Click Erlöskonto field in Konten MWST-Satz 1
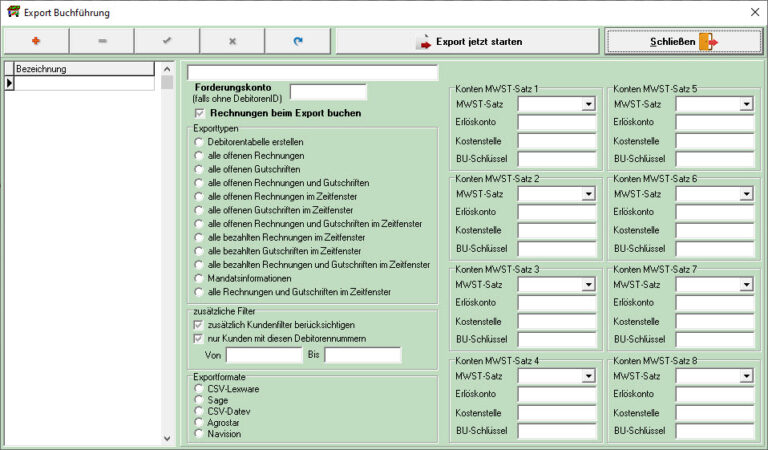The height and width of the screenshot is (450, 768). coord(557,122)
